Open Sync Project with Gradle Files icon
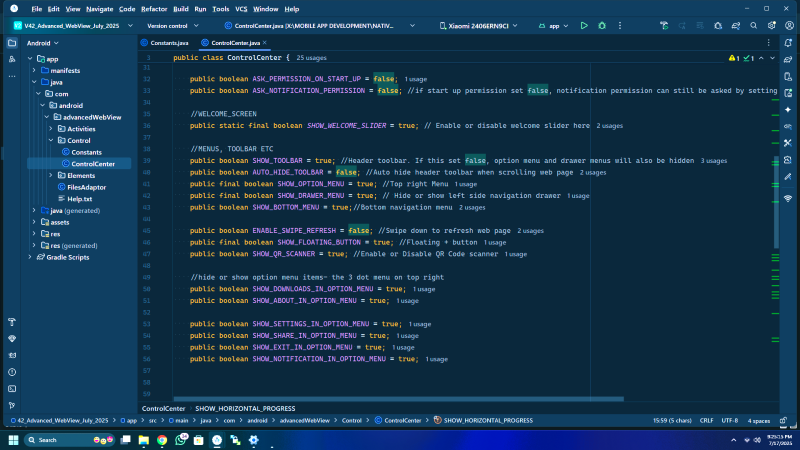This screenshot has height=450, width=800. click(x=736, y=26)
